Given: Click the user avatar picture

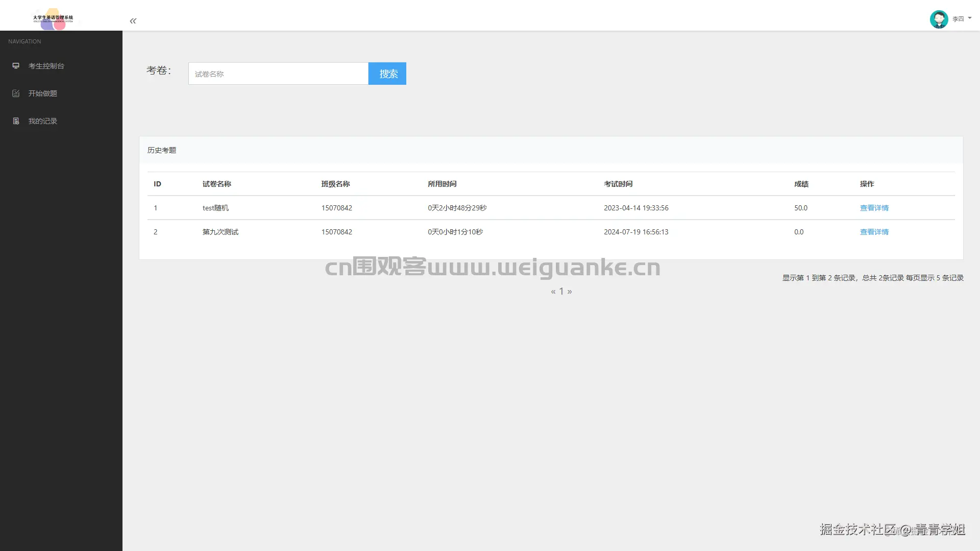Looking at the screenshot, I should (x=939, y=19).
